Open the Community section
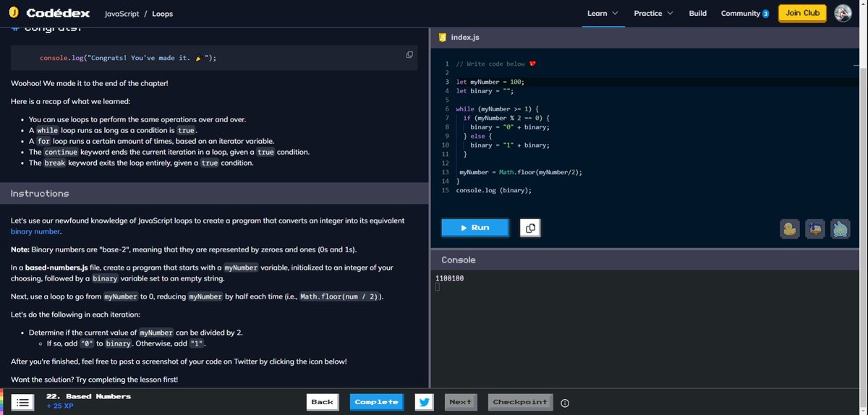Image resolution: width=868 pixels, height=415 pixels. click(741, 13)
